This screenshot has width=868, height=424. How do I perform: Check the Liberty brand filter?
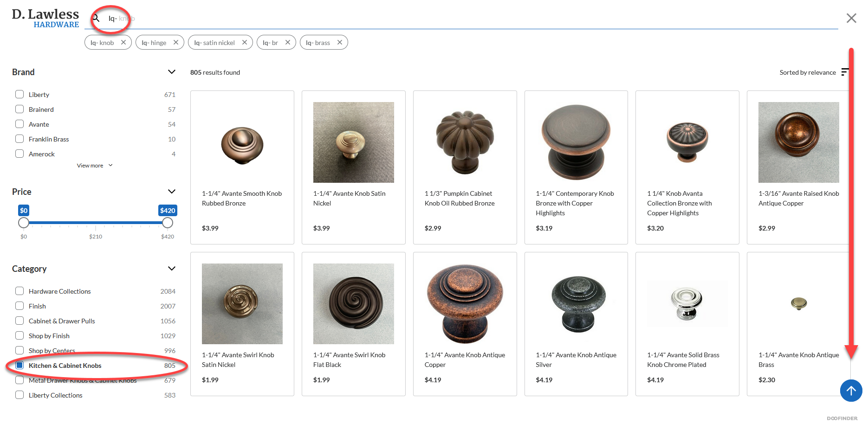(x=19, y=94)
